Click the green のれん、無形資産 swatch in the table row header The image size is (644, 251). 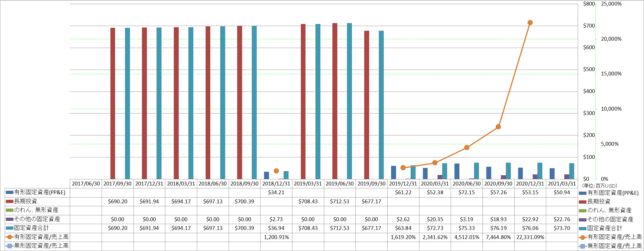10,210
